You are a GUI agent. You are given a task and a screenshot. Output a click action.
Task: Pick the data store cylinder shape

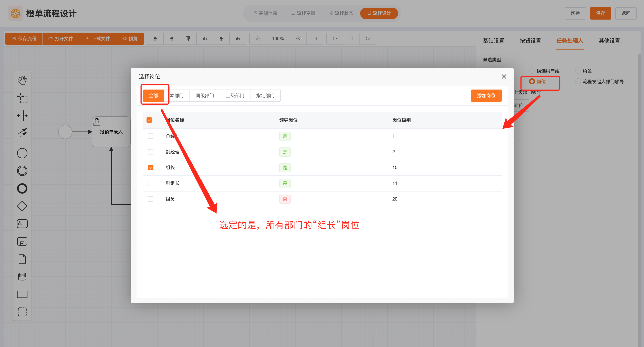coord(22,277)
